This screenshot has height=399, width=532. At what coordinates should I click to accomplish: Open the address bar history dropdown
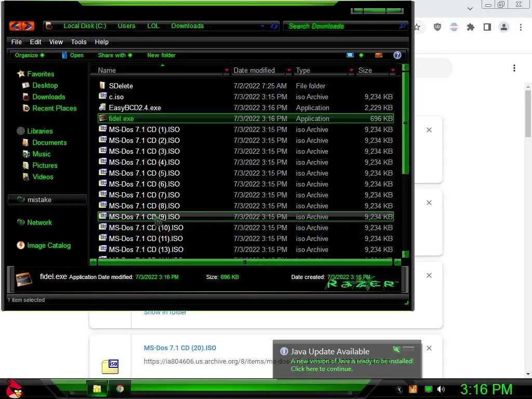[x=262, y=26]
